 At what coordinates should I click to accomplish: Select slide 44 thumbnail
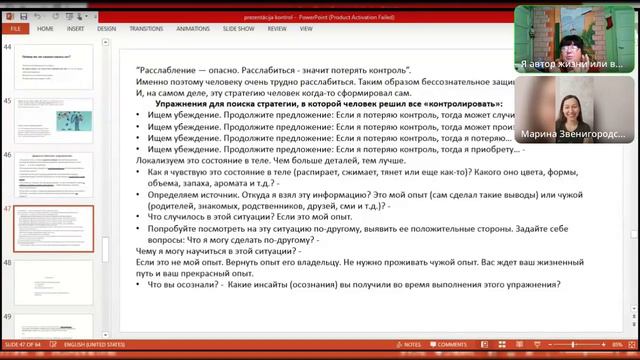coord(53,67)
